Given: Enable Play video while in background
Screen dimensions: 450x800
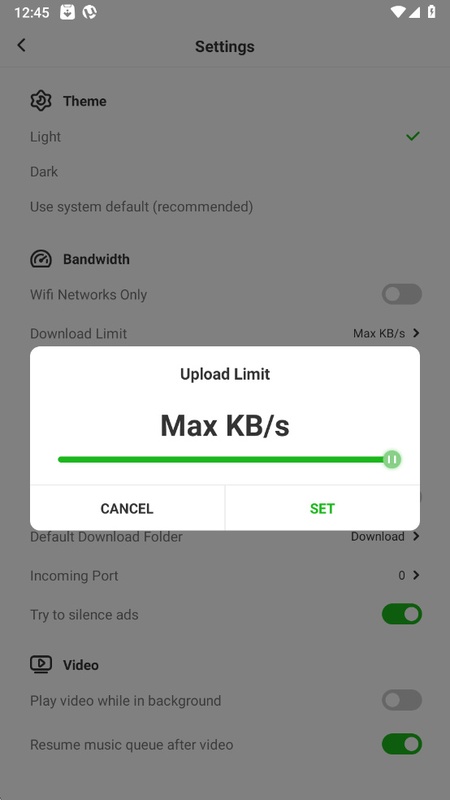Looking at the screenshot, I should click(x=402, y=700).
